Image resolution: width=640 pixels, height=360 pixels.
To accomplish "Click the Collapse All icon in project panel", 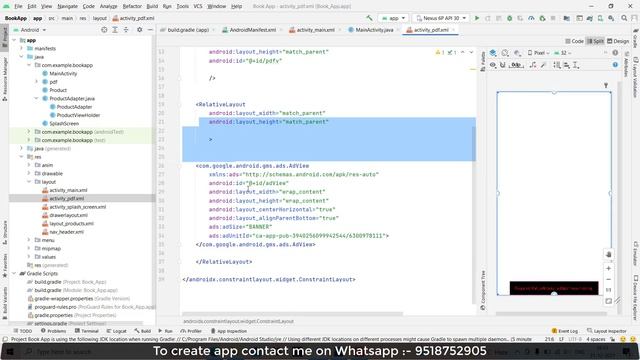I will tap(126, 30).
